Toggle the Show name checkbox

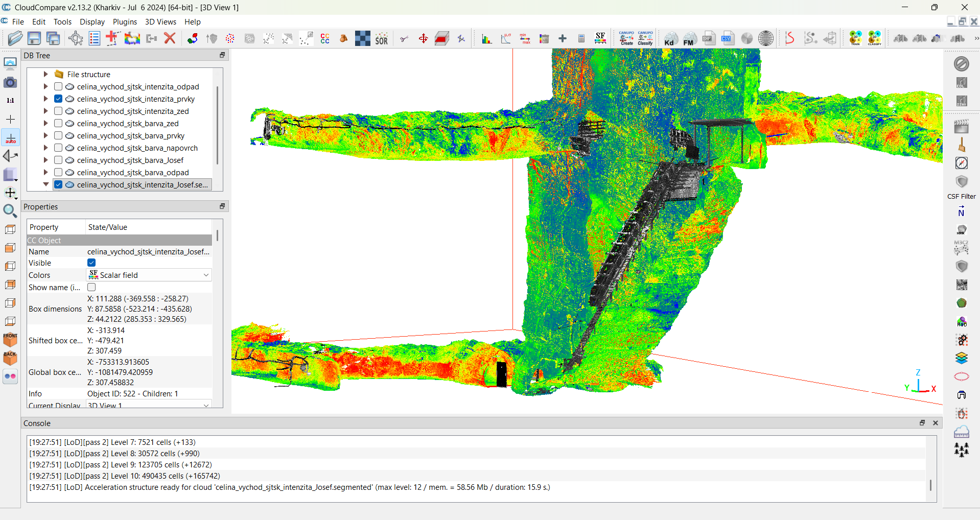92,288
